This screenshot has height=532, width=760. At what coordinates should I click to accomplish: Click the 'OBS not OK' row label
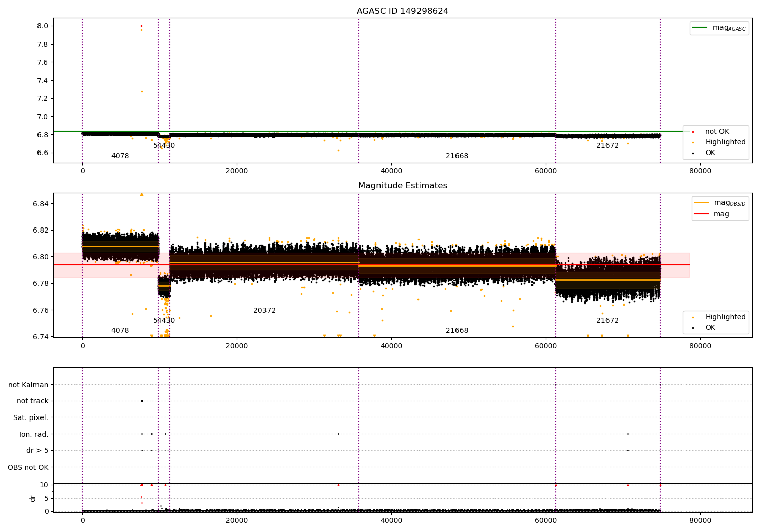[x=28, y=467]
